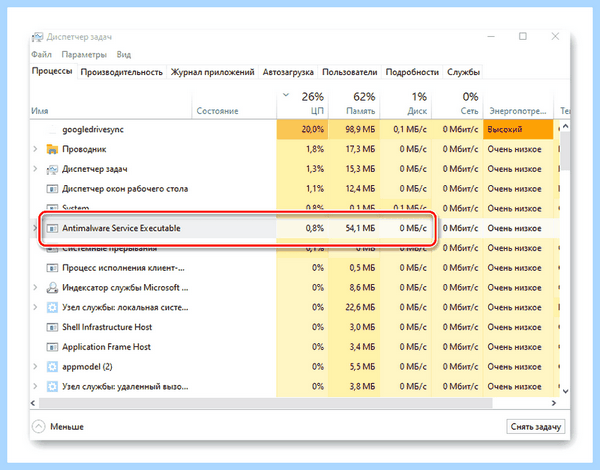Click the sort arrow above ЦП column
The width and height of the screenshot is (600, 470).
pos(286,95)
